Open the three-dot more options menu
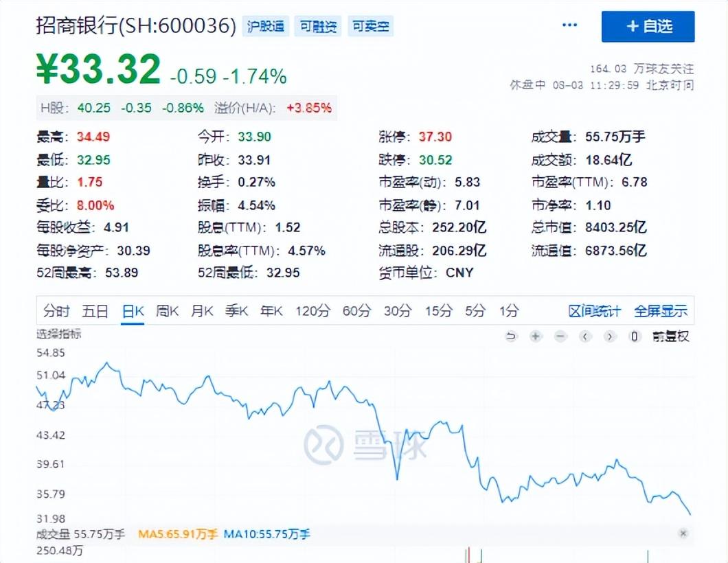 (569, 25)
